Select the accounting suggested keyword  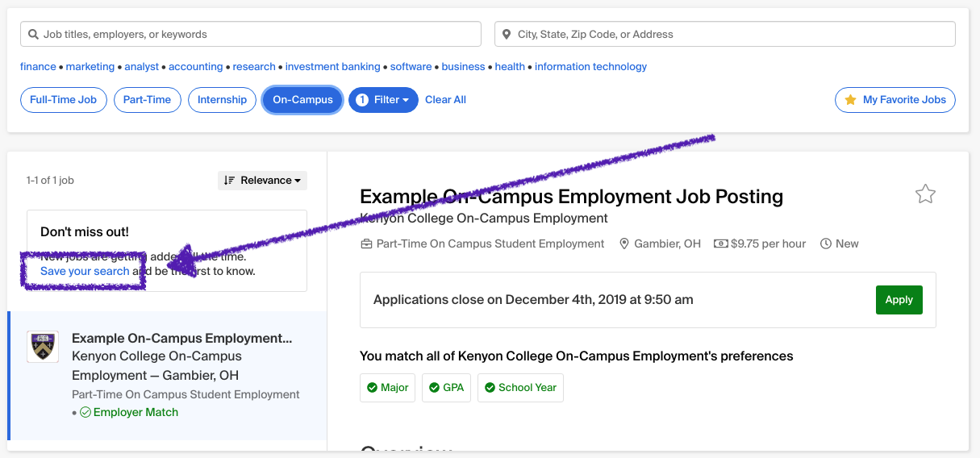tap(195, 67)
